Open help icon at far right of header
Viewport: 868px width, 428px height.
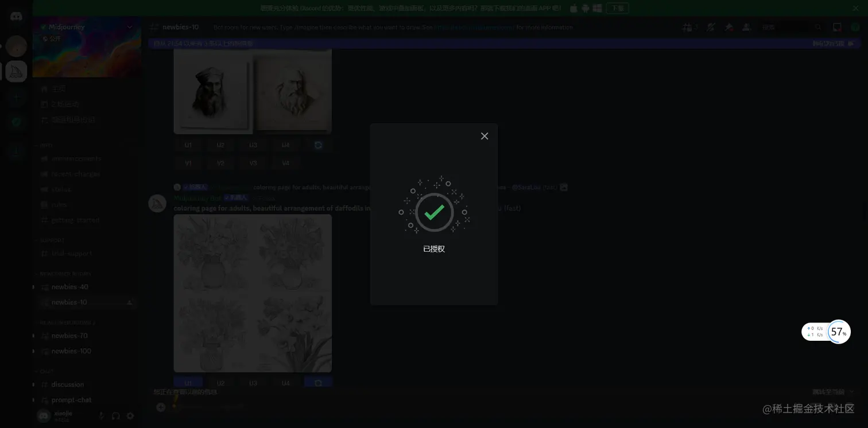tap(855, 27)
